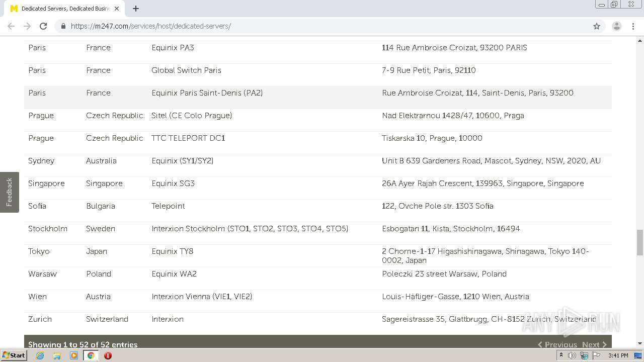The width and height of the screenshot is (644, 362).
Task: Select 'Interxion Vienna (VIE1, VIE2)' cell
Action: pyautogui.click(x=202, y=297)
